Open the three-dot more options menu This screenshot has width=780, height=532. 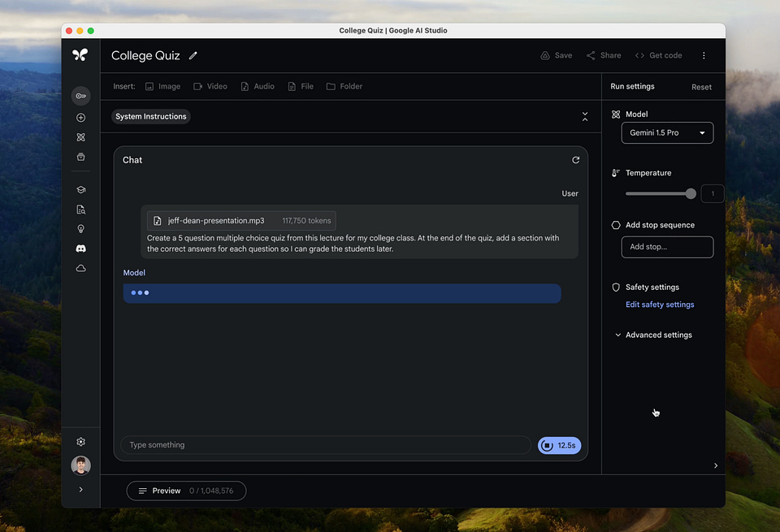click(704, 56)
